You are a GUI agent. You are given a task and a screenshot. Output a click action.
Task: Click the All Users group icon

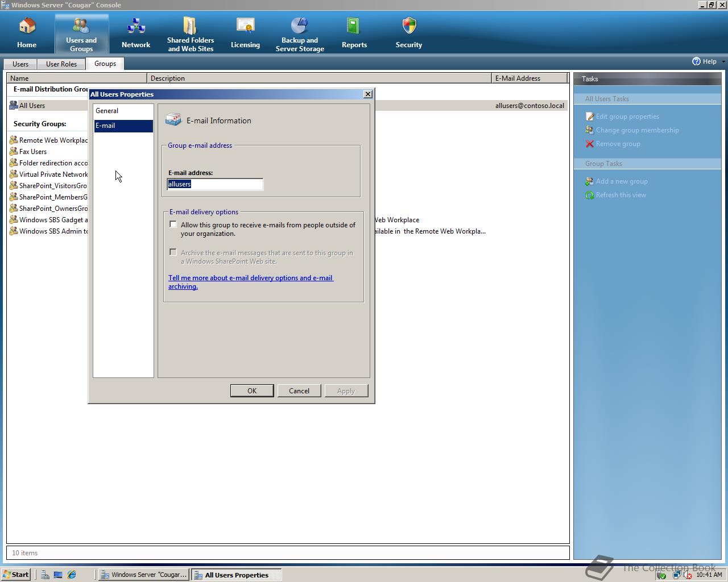tap(14, 106)
